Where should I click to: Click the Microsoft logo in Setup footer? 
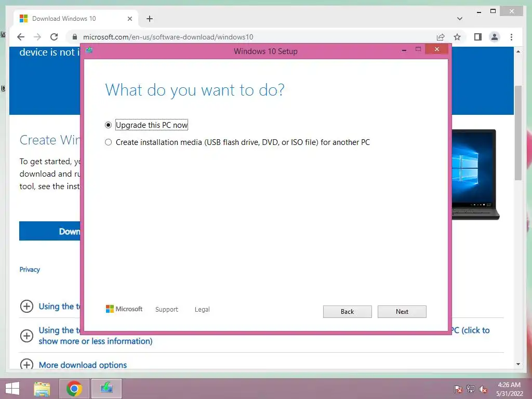pos(124,309)
